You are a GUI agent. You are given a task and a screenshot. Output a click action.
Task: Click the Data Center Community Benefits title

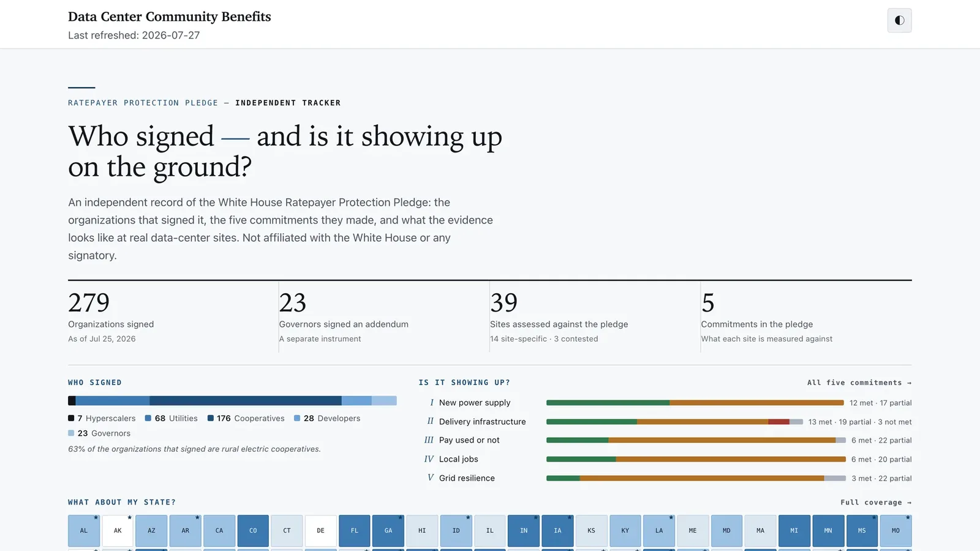[x=170, y=17]
